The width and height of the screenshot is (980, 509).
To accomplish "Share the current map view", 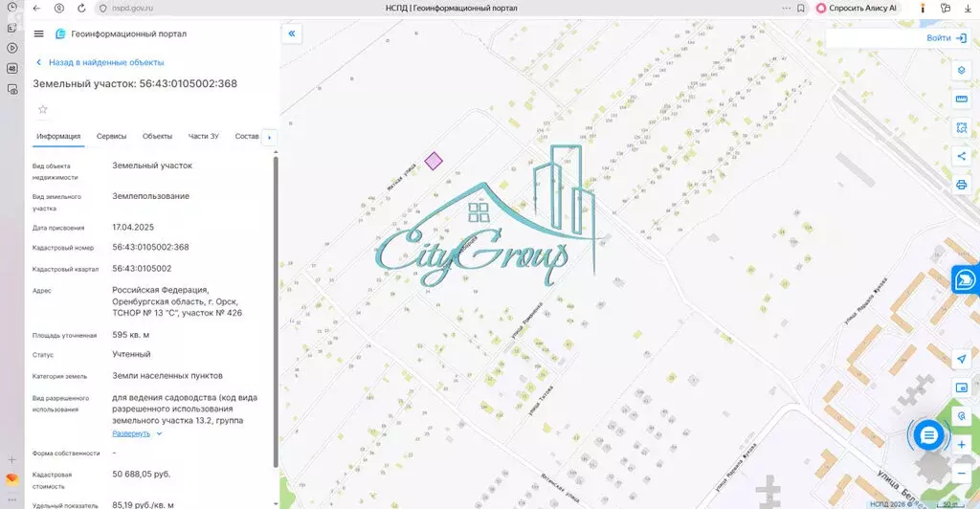I will point(961,156).
